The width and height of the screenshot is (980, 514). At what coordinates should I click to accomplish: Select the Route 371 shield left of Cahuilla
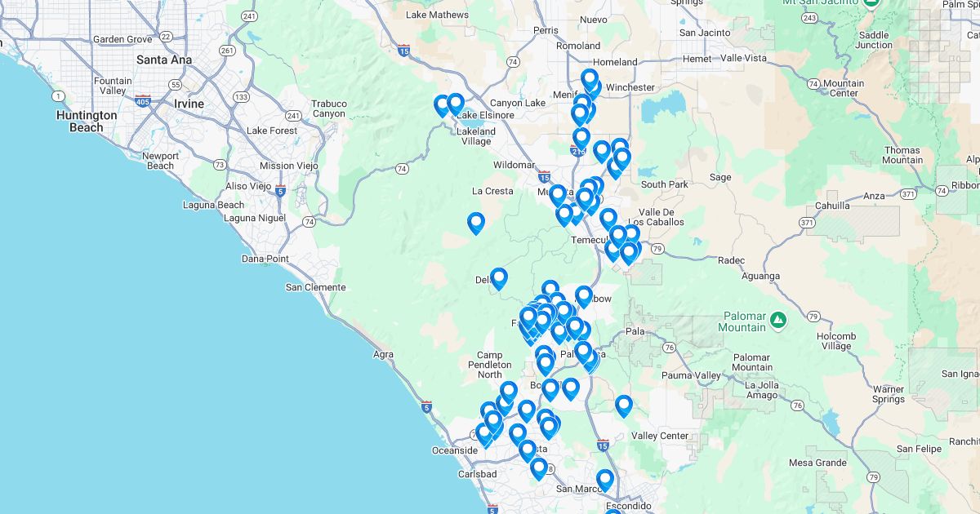point(807,222)
